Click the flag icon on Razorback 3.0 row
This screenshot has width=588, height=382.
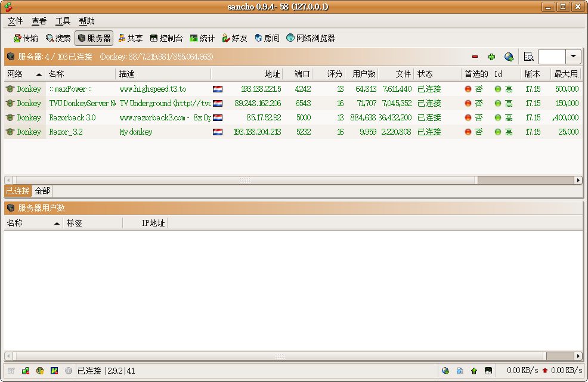coord(218,118)
